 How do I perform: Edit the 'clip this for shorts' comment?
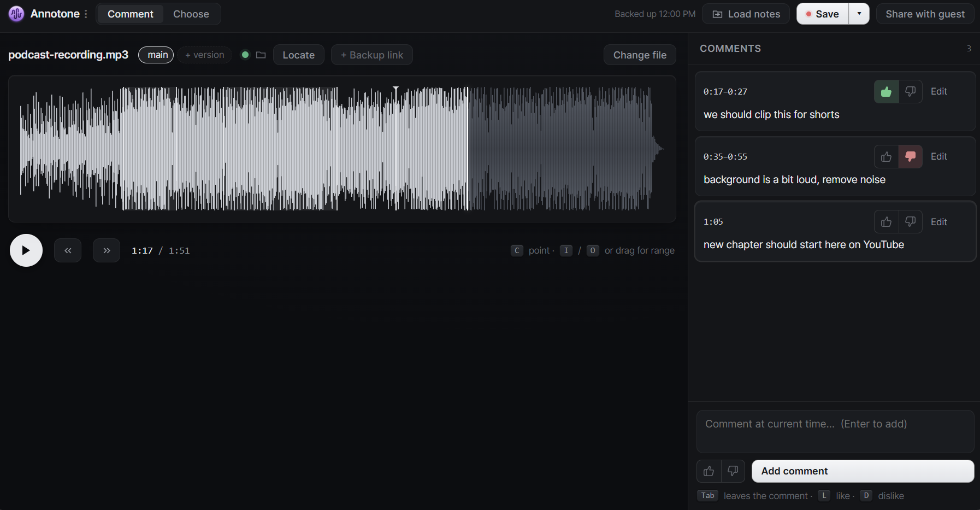coord(938,91)
